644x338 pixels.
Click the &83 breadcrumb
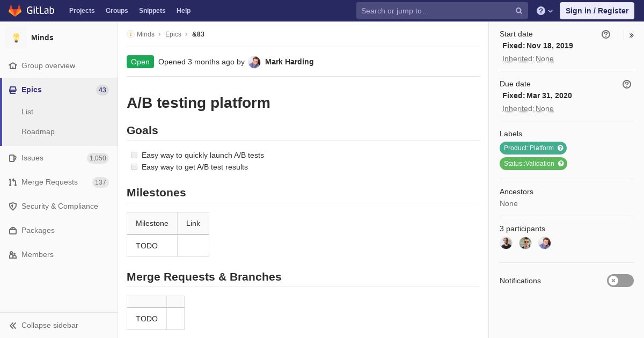(198, 34)
